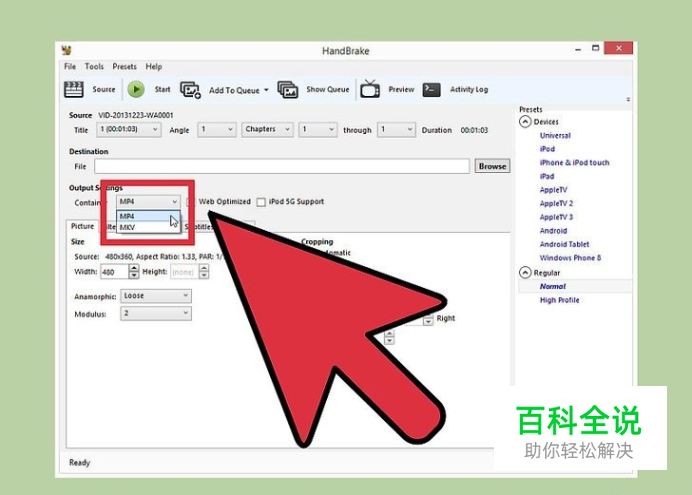The width and height of the screenshot is (692, 495).
Task: Click the Source clapperboard icon
Action: click(x=74, y=90)
